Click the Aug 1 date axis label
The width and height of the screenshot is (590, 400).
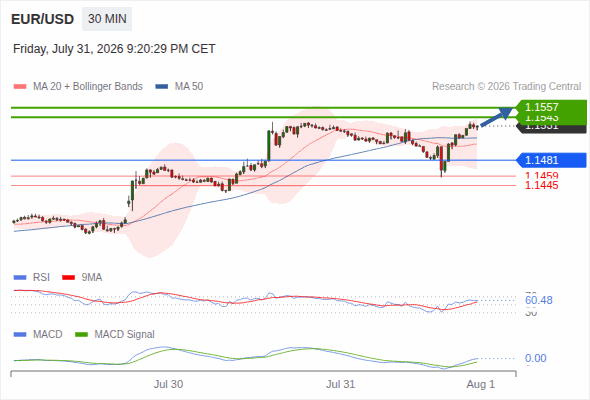481,384
